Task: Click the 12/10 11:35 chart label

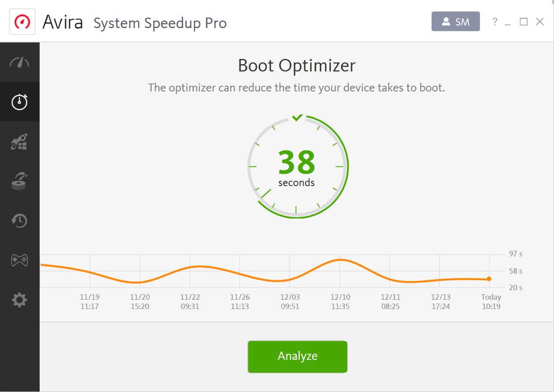Action: click(x=340, y=301)
